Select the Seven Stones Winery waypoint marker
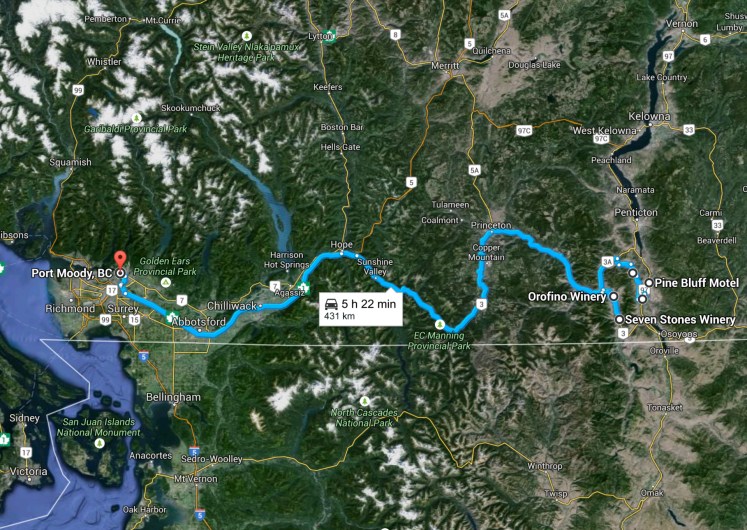 [619, 320]
